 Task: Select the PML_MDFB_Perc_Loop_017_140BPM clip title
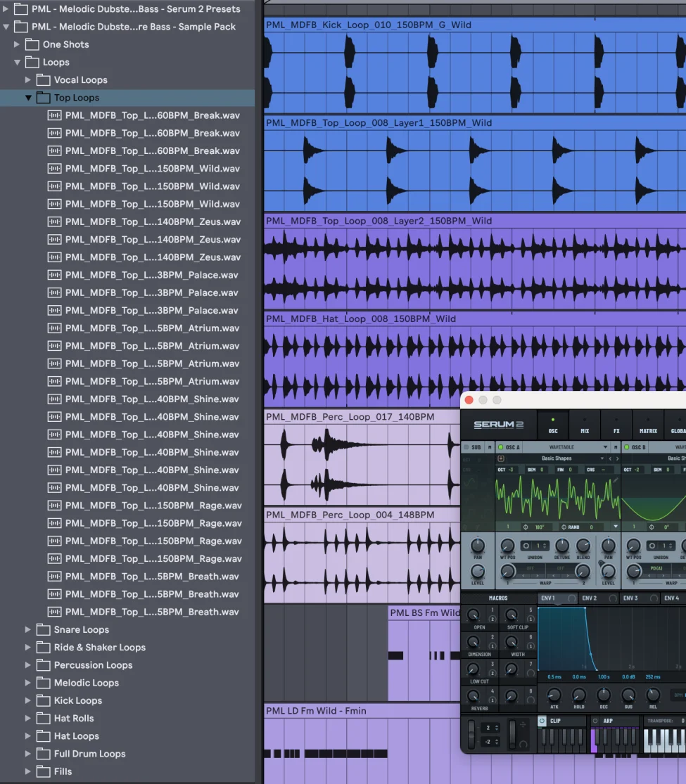[x=350, y=417]
